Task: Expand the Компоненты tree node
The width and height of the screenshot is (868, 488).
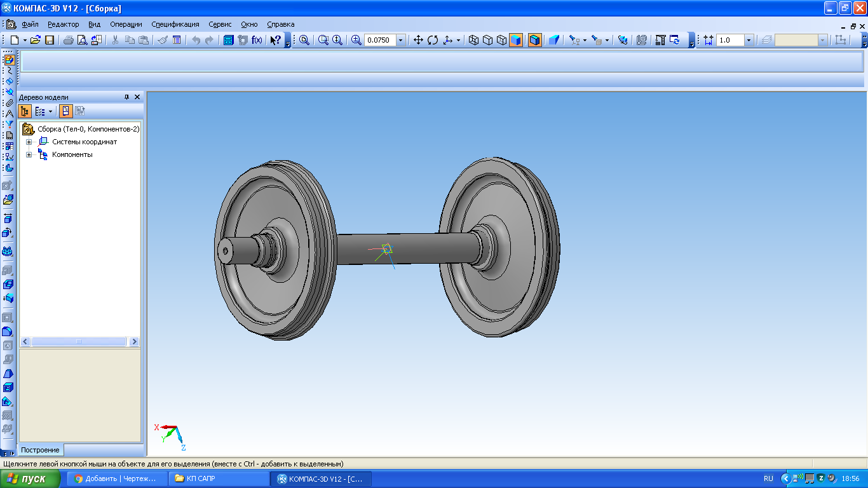Action: tap(29, 154)
